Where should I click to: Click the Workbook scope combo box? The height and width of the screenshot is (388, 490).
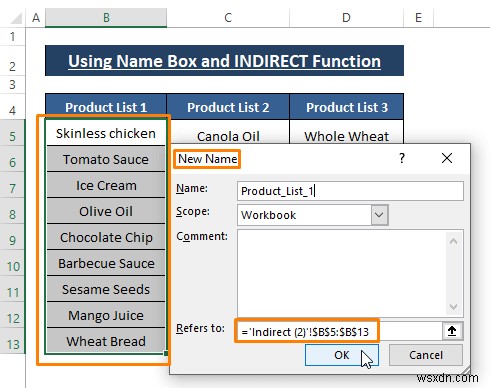click(313, 215)
